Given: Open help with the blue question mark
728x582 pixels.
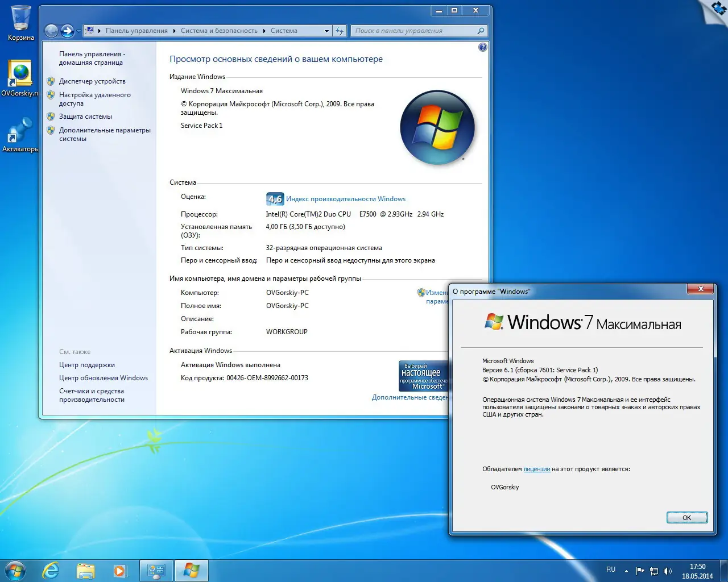Looking at the screenshot, I should coord(483,47).
